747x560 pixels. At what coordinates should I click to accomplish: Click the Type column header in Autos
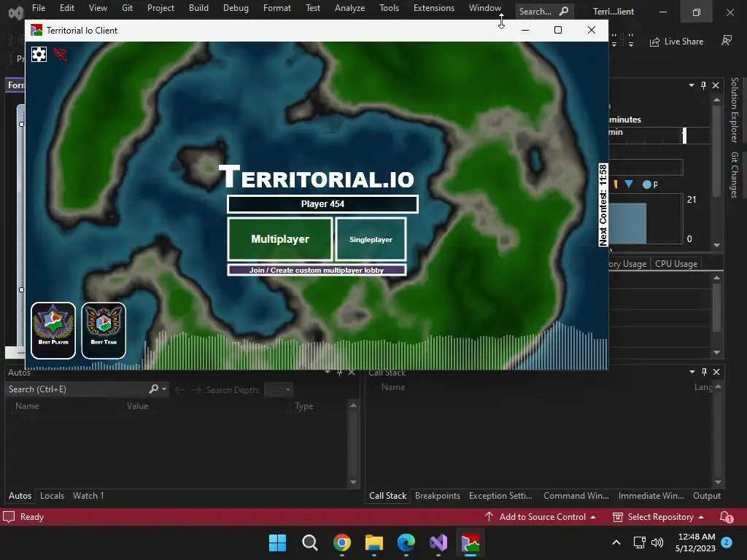point(304,406)
